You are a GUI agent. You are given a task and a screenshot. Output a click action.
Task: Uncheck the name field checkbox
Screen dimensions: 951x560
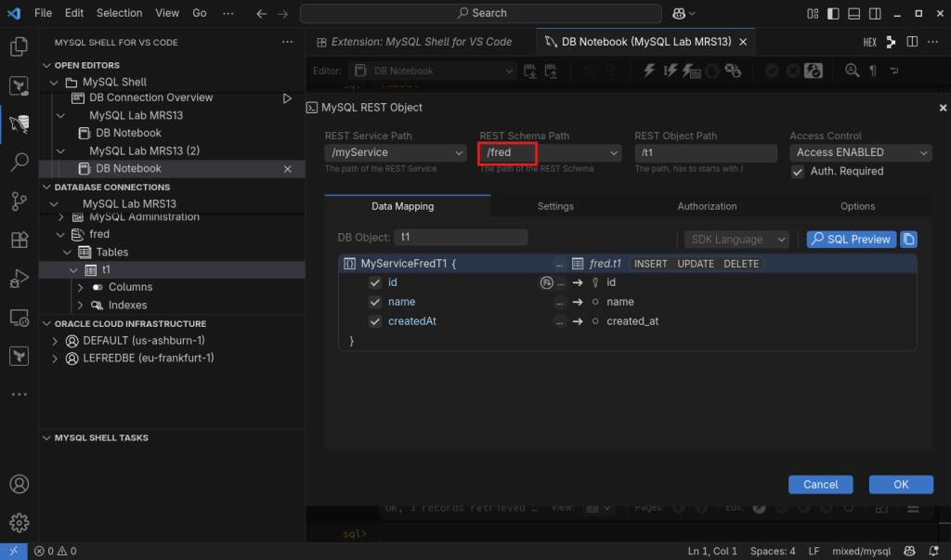tap(375, 302)
